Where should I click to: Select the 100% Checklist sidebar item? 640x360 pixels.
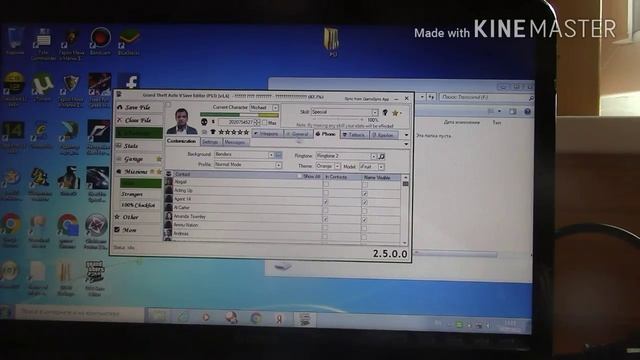pyautogui.click(x=140, y=205)
